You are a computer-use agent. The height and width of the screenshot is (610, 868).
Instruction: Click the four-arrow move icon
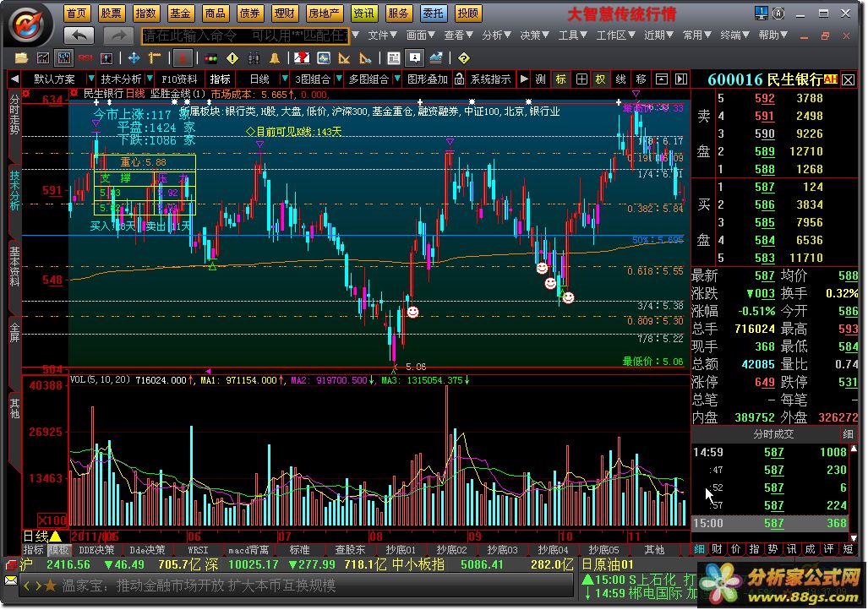(134, 58)
